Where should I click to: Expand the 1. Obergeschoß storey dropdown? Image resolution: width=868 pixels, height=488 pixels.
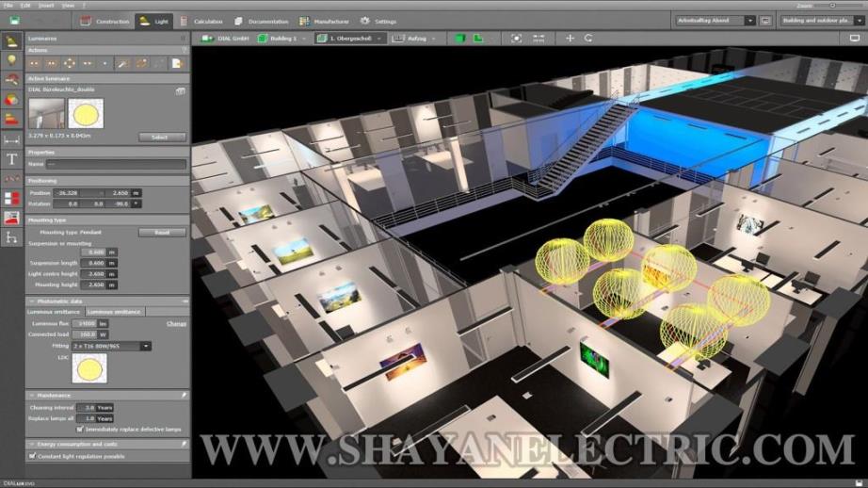[378, 39]
